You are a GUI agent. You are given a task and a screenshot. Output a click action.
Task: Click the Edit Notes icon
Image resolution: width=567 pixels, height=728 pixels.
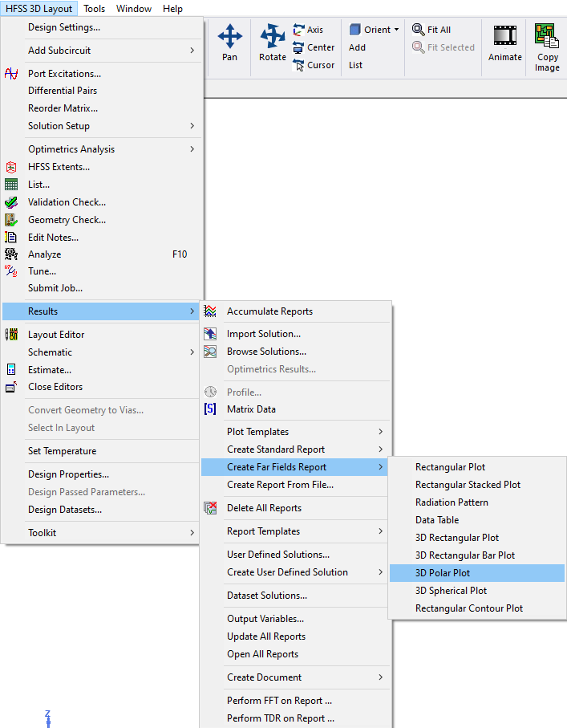pos(10,238)
